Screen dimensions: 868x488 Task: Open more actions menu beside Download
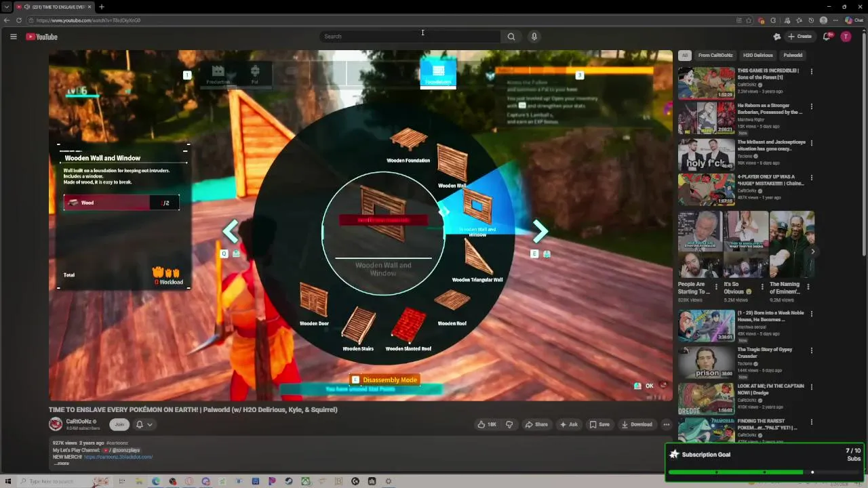point(667,424)
